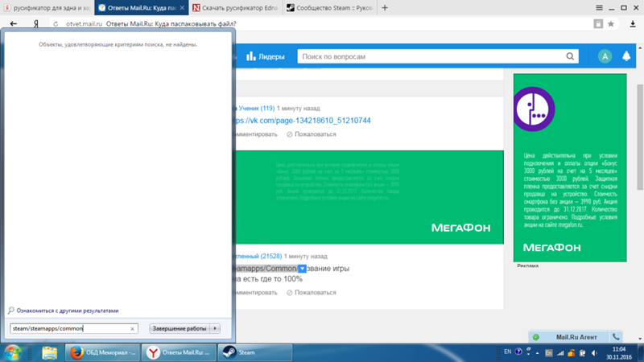Open the MegaFon sidebar advertisement

click(x=570, y=167)
